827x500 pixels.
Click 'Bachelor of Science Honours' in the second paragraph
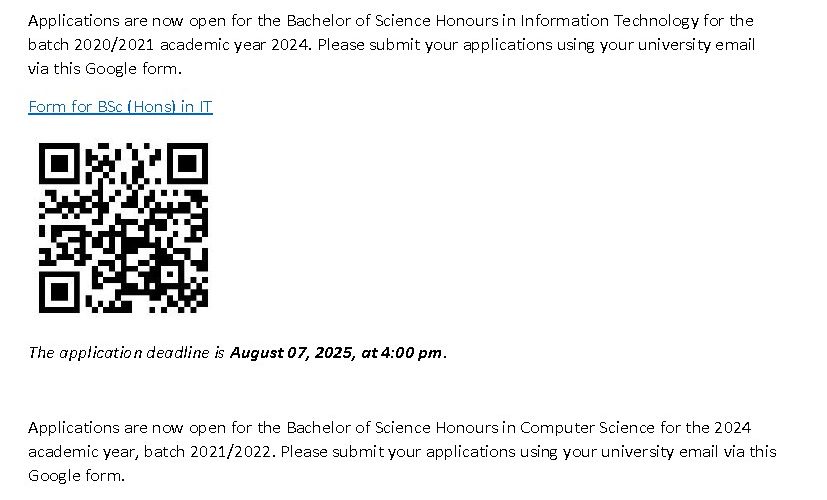pos(392,427)
